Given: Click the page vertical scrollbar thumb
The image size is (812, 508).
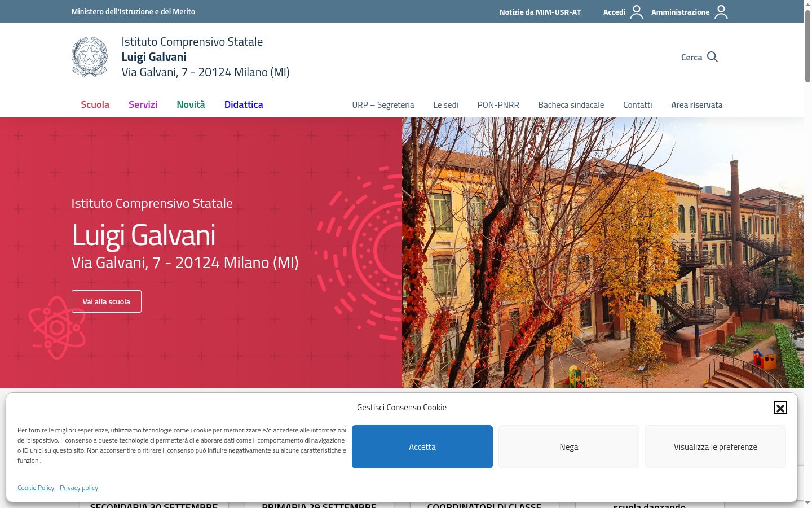Looking at the screenshot, I should [807, 46].
